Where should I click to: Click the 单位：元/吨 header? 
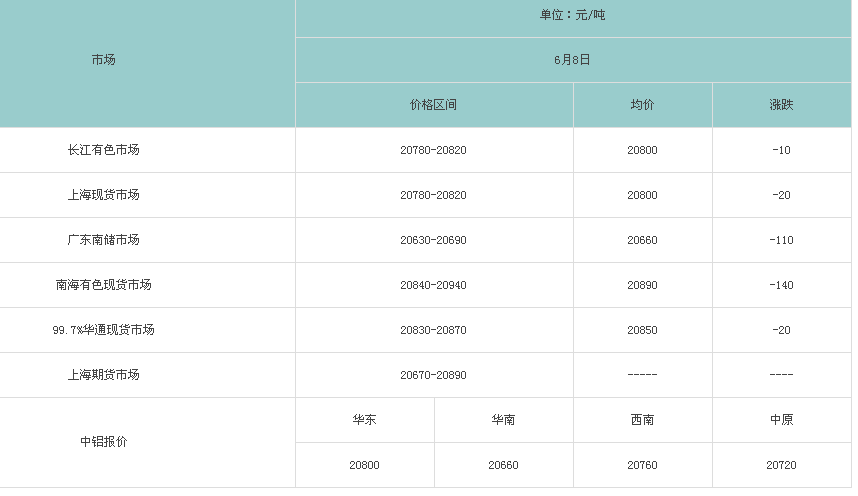572,15
